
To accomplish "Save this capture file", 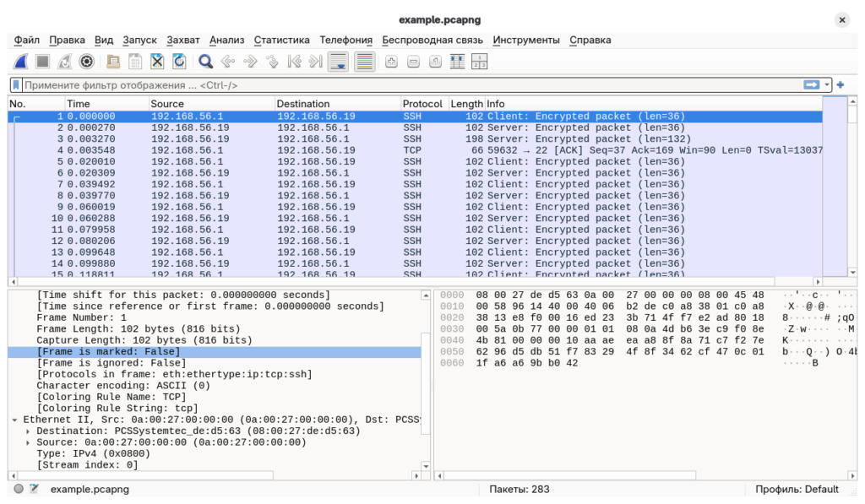I will (x=135, y=62).
